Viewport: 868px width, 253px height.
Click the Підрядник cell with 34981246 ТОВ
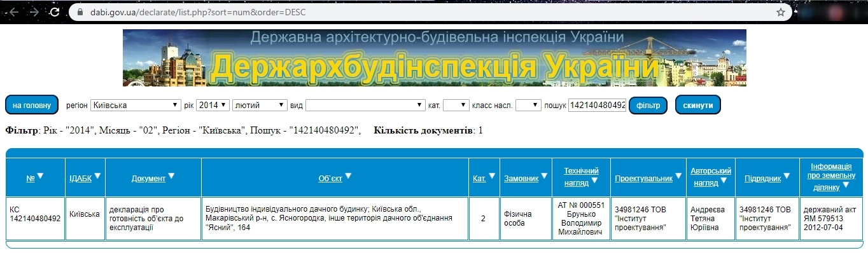(x=767, y=218)
